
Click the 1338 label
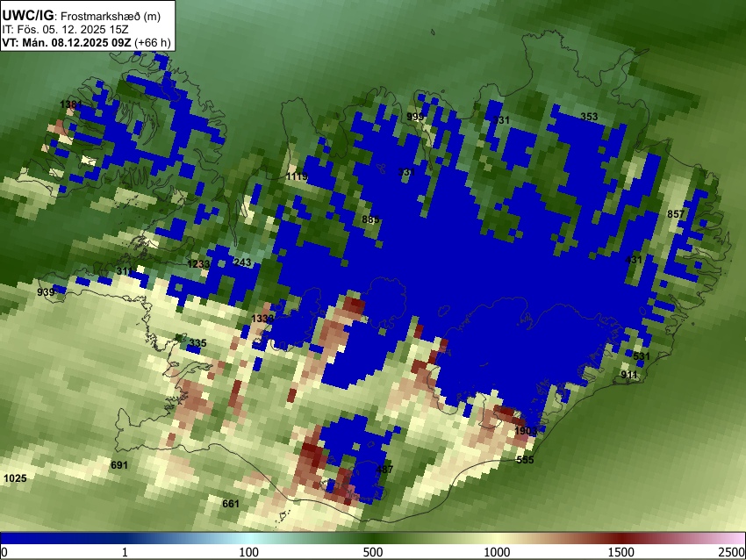262,319
